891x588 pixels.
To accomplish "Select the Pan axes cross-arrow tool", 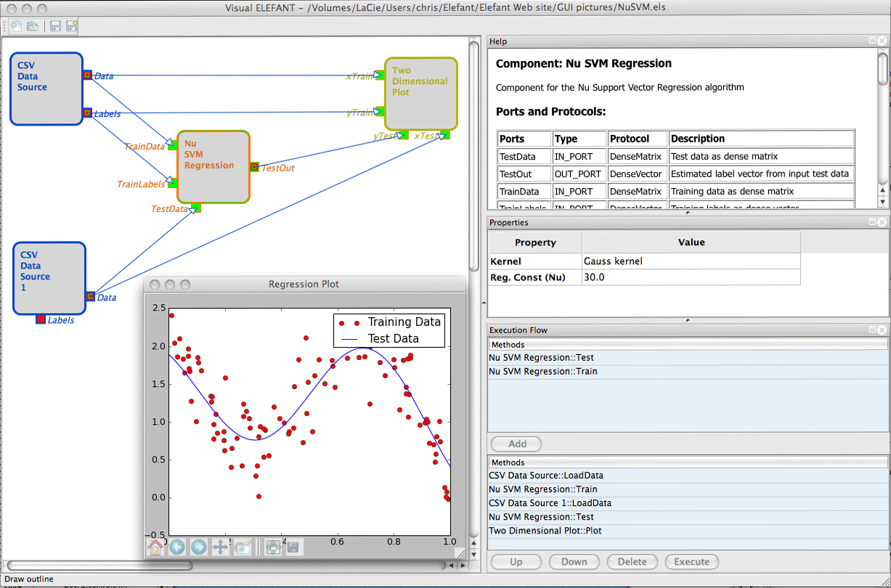I will 221,547.
